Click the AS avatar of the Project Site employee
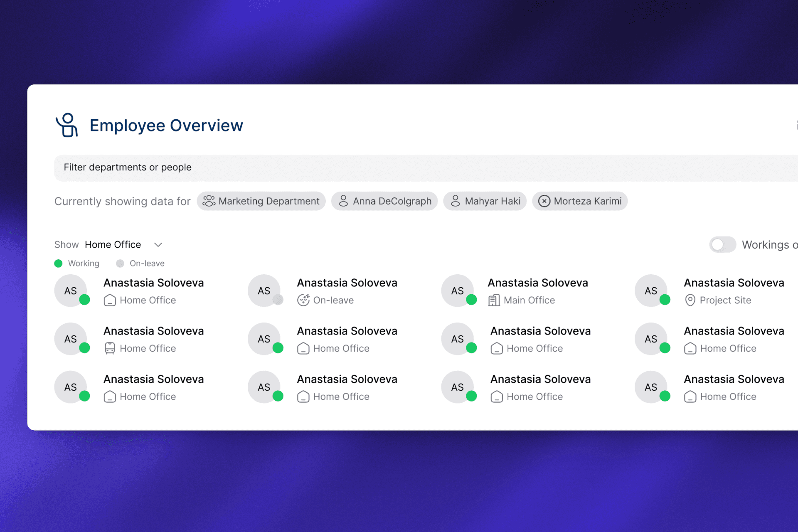Screen dimensions: 798x532 (651, 291)
